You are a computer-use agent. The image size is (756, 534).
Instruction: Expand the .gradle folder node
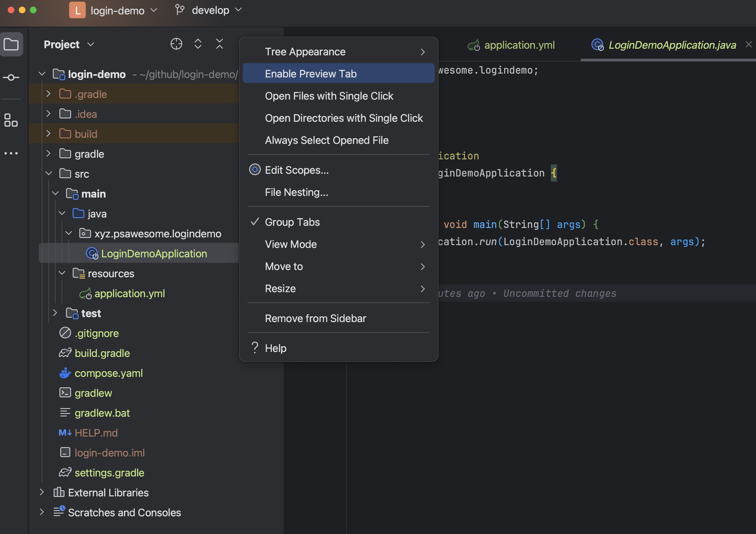coord(48,94)
